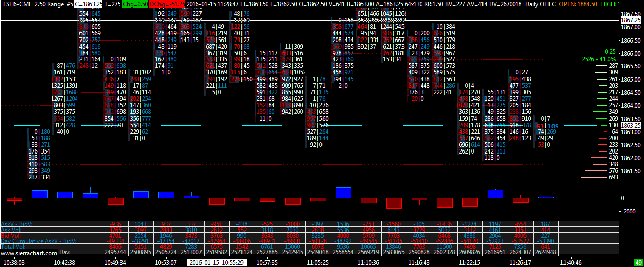Click 1861.50 on the price scale
This screenshot has width=644, height=267.
[x=631, y=171]
